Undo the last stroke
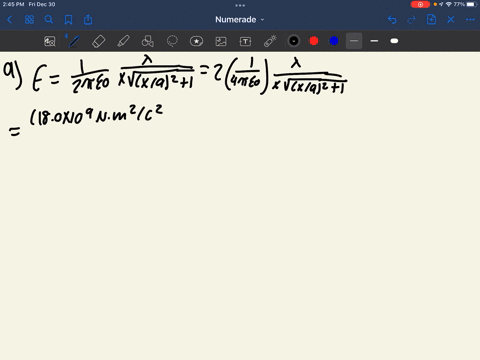 tap(392, 20)
